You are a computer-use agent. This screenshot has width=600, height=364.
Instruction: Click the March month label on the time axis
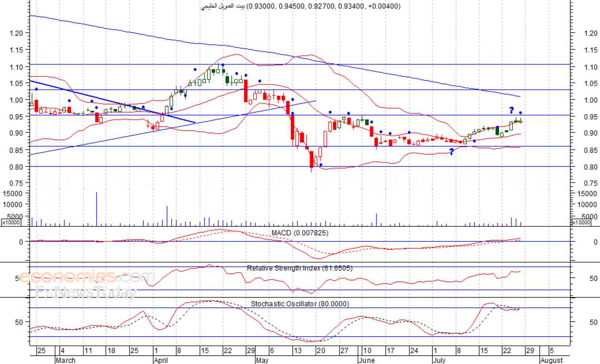(x=65, y=360)
